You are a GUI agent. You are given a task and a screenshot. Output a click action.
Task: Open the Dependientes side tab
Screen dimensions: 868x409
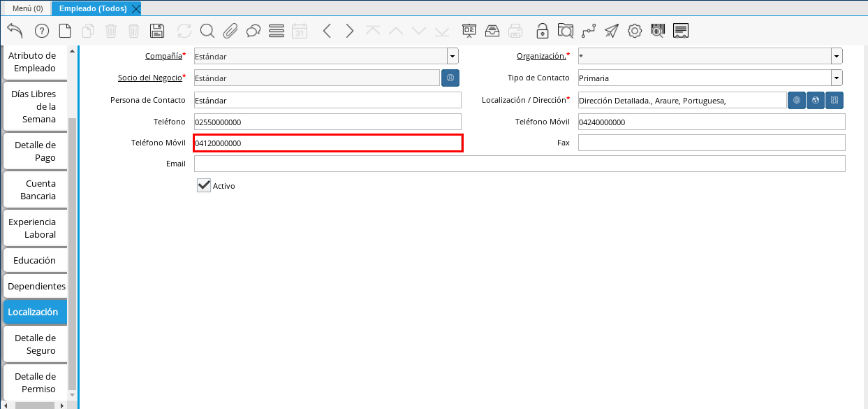point(35,286)
